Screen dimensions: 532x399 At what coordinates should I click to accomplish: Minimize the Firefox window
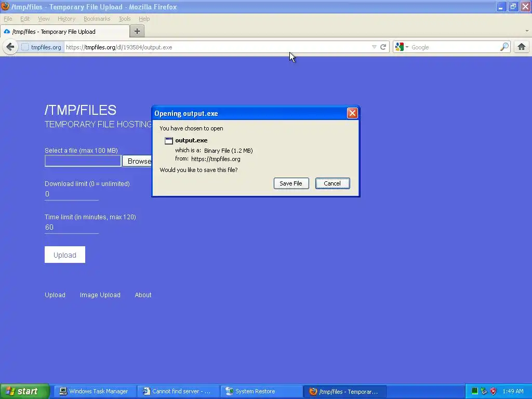(501, 6)
